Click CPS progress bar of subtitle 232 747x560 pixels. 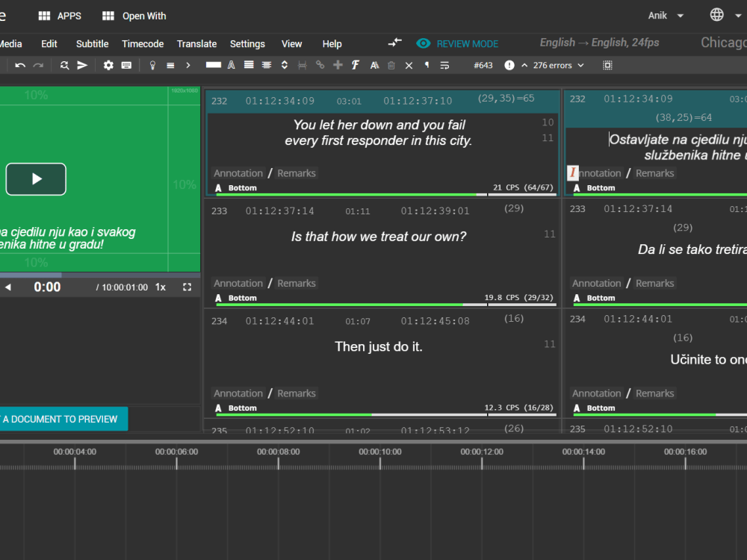[386, 194]
